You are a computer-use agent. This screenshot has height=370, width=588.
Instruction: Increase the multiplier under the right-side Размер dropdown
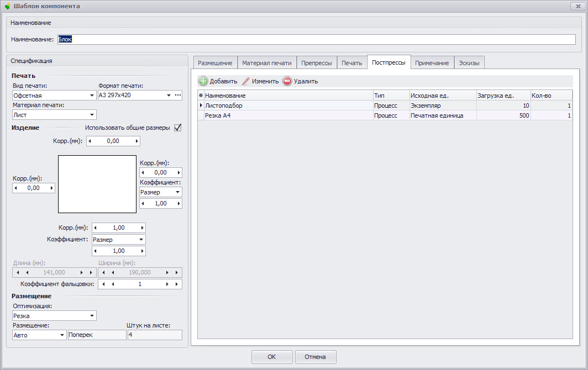(179, 204)
